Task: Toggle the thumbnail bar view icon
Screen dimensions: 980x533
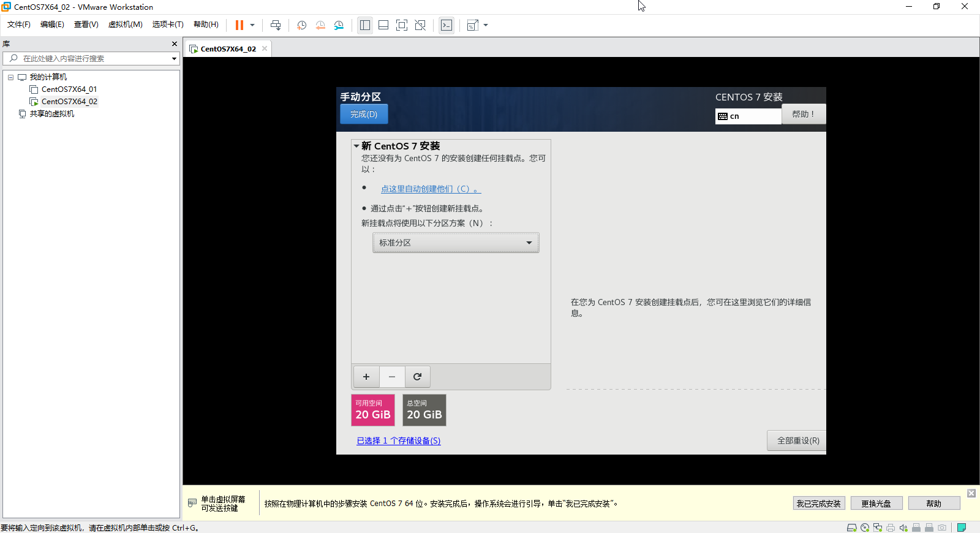Action: pos(383,25)
